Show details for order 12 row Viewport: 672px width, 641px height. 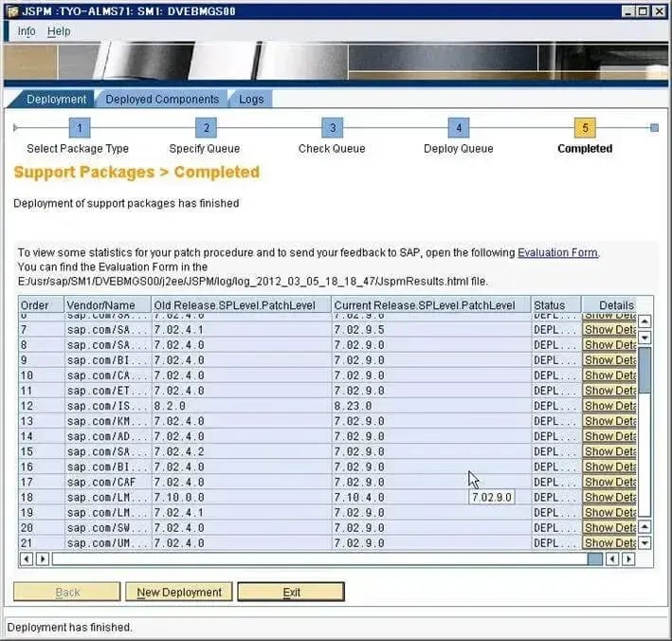(x=609, y=405)
